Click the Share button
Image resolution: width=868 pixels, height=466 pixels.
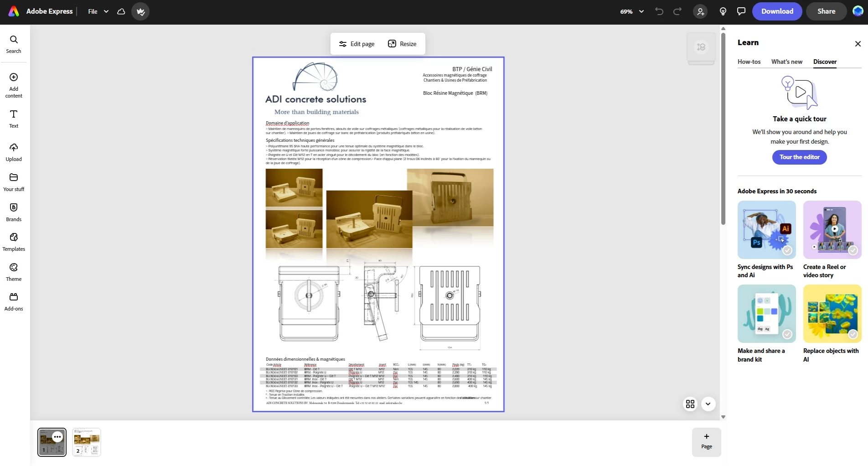click(827, 11)
